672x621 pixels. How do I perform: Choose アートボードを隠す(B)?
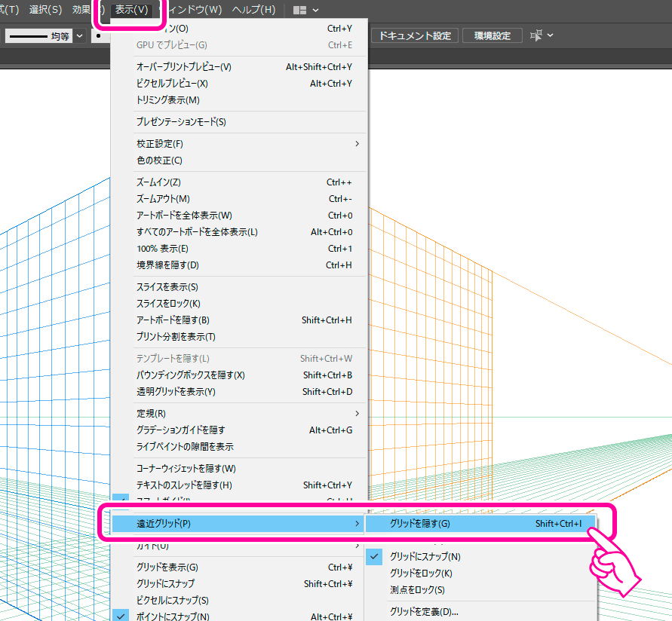(239, 320)
